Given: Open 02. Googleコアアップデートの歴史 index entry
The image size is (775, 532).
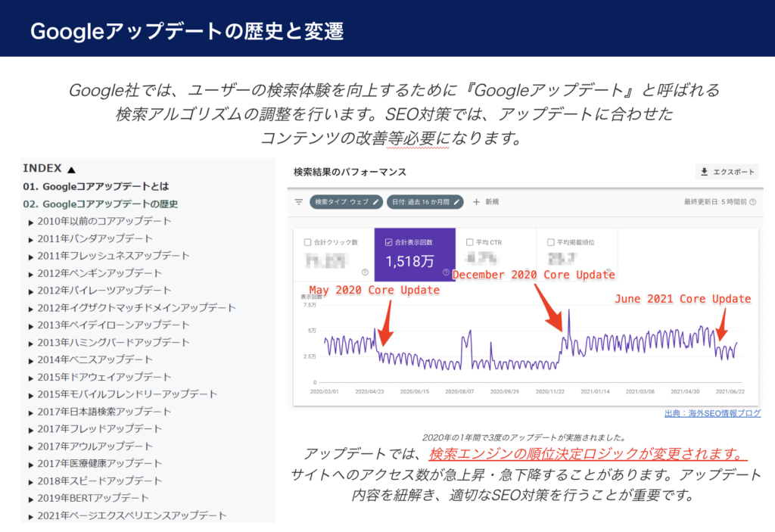Looking at the screenshot, I should 101,204.
